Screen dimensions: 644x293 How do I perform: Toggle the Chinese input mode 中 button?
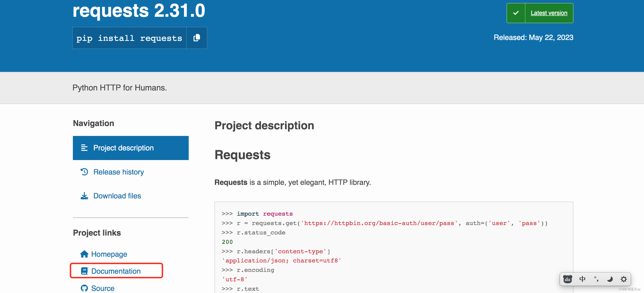coord(582,279)
